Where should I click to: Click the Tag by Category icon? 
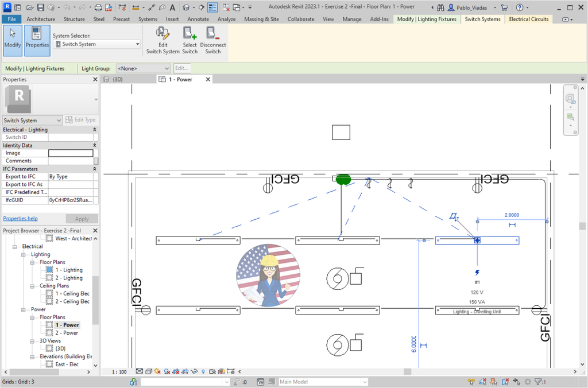162,7
